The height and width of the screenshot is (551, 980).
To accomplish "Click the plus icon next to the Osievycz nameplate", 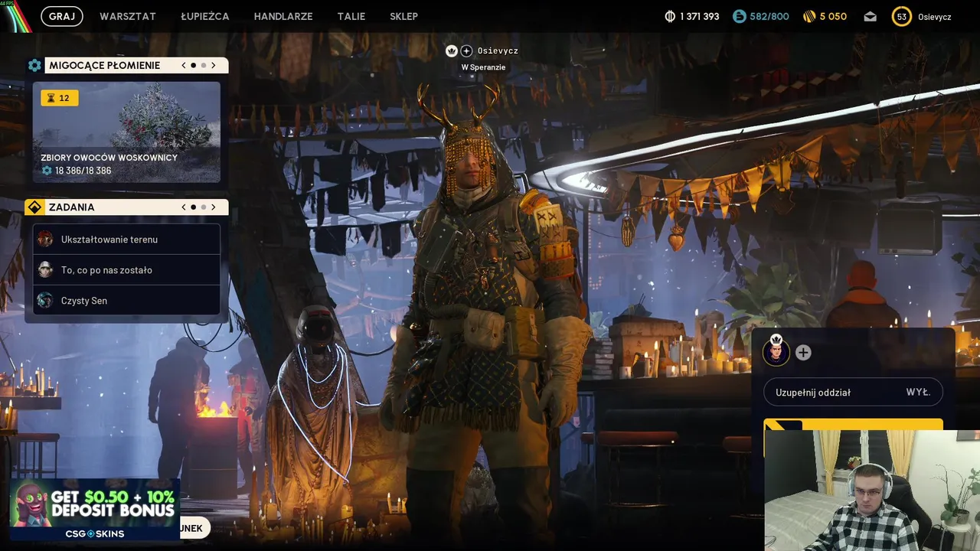I will [x=466, y=51].
